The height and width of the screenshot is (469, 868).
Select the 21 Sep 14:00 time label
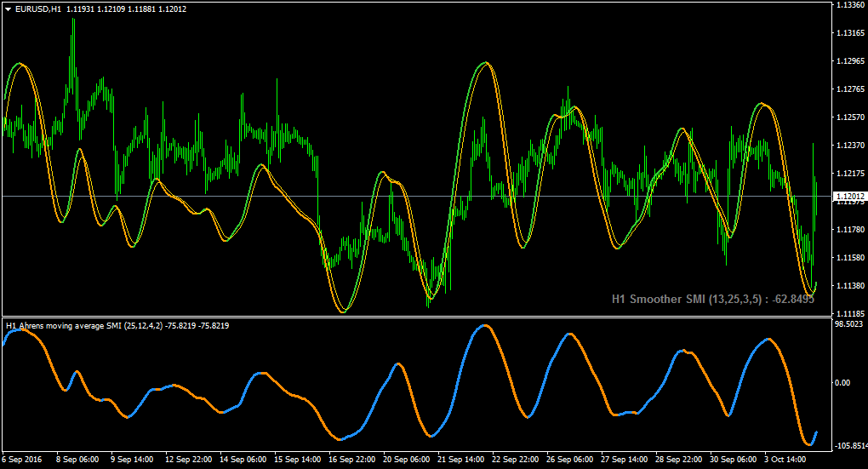click(460, 460)
